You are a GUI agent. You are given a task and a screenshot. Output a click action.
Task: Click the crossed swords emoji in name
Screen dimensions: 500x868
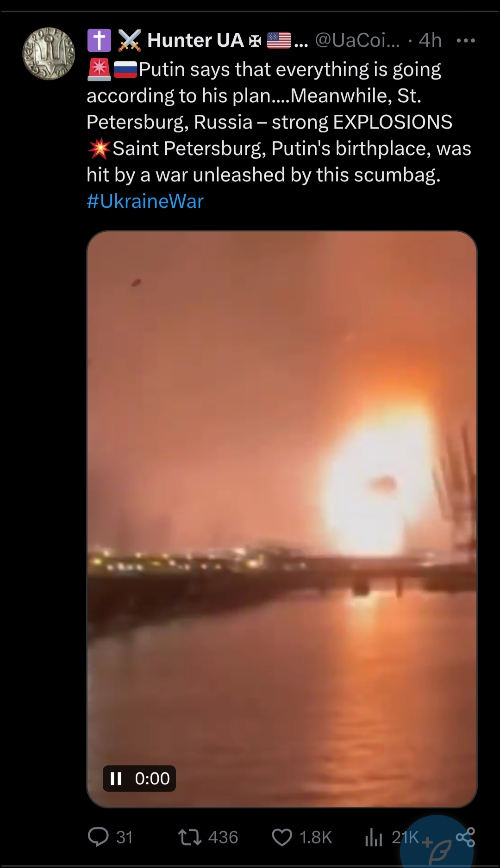[x=129, y=40]
